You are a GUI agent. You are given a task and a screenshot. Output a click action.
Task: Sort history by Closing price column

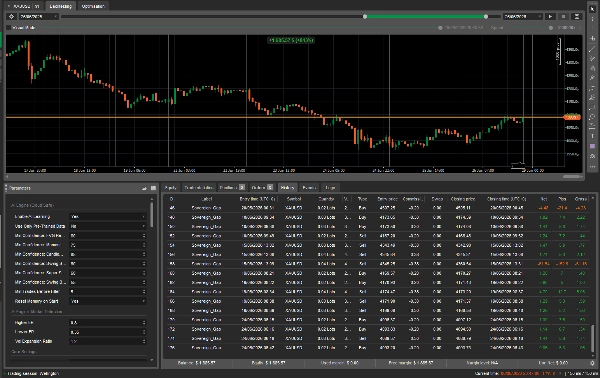pyautogui.click(x=463, y=199)
